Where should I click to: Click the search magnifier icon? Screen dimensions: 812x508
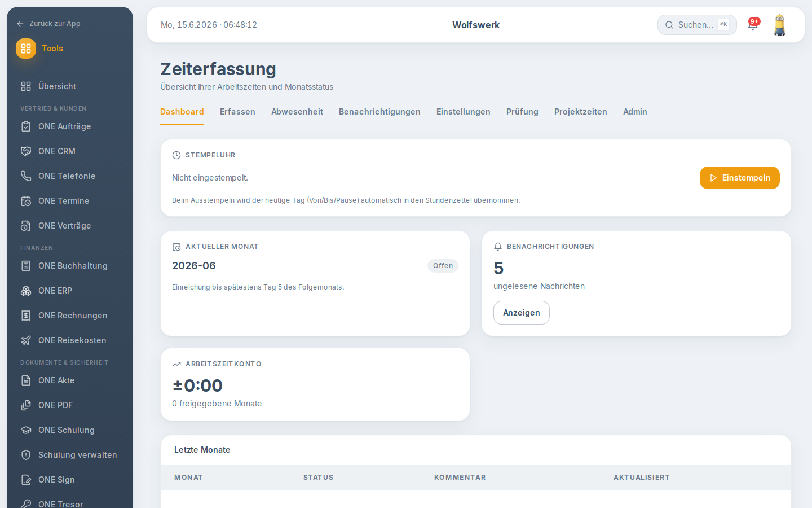[669, 25]
